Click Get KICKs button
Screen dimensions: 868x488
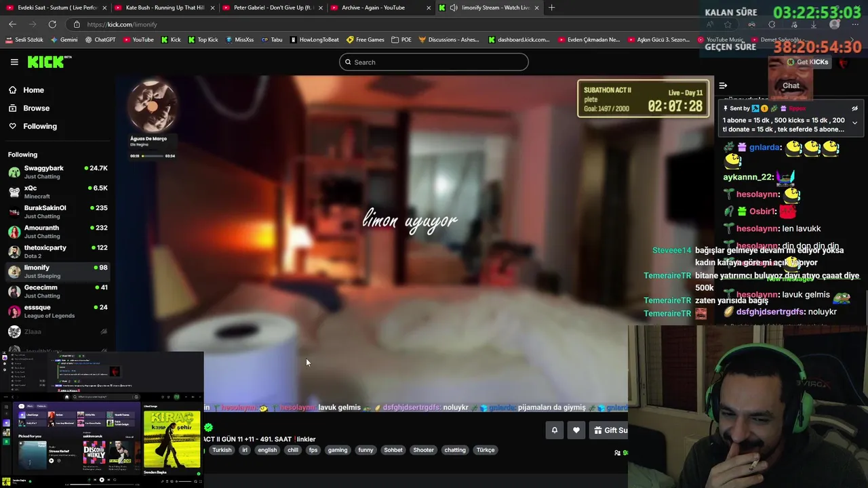click(808, 62)
